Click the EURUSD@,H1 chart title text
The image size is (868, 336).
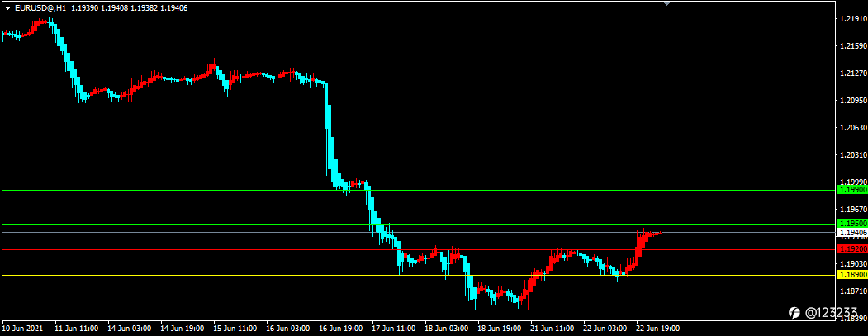(x=40, y=8)
